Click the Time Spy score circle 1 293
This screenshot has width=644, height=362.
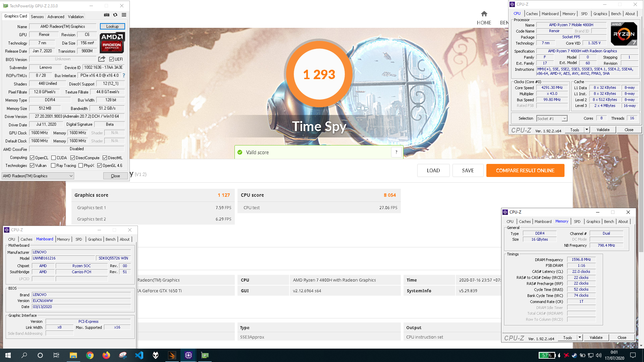(319, 74)
